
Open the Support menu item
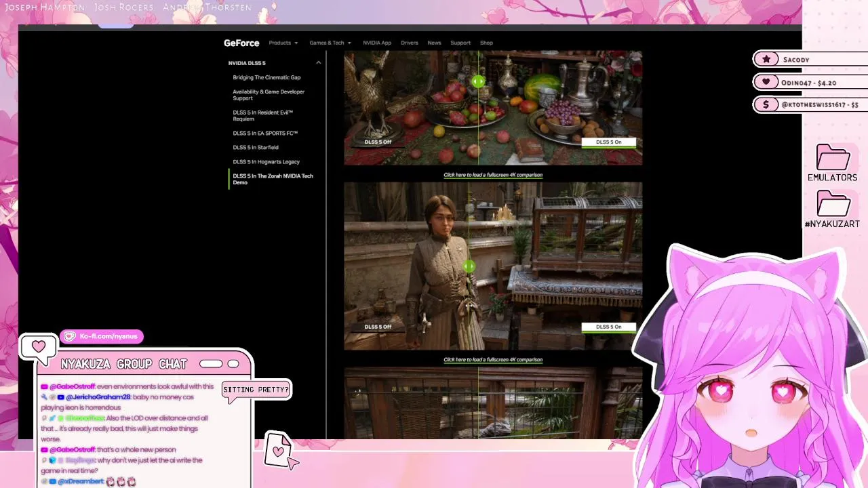(x=460, y=43)
